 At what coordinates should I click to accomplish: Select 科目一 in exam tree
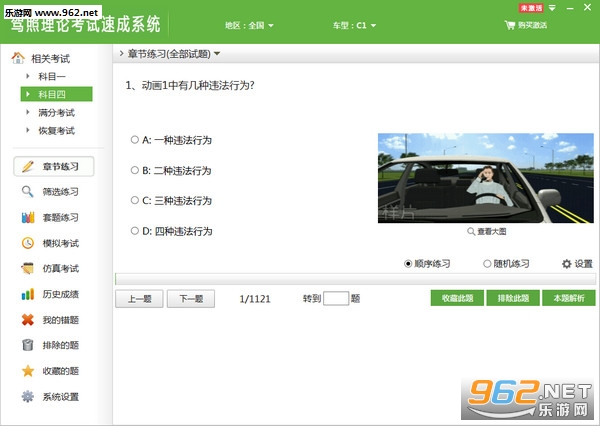pos(52,77)
